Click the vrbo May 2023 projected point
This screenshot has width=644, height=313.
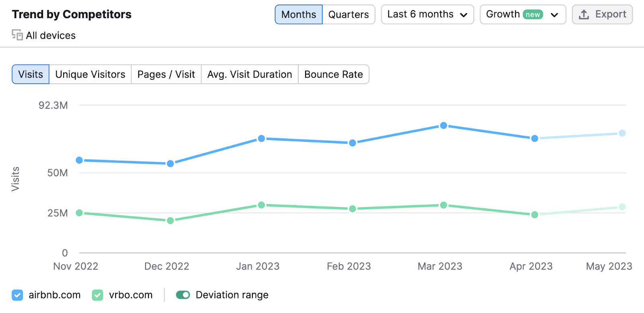click(x=622, y=207)
